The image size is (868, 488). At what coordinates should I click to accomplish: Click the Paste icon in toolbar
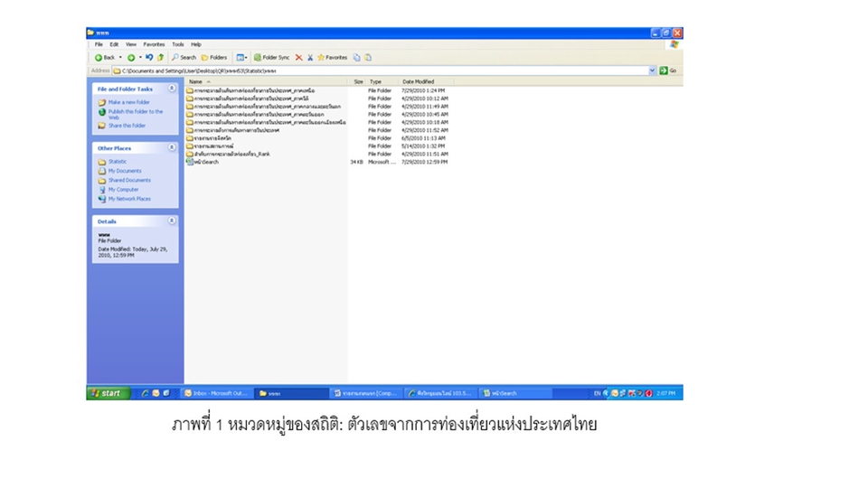pyautogui.click(x=368, y=58)
